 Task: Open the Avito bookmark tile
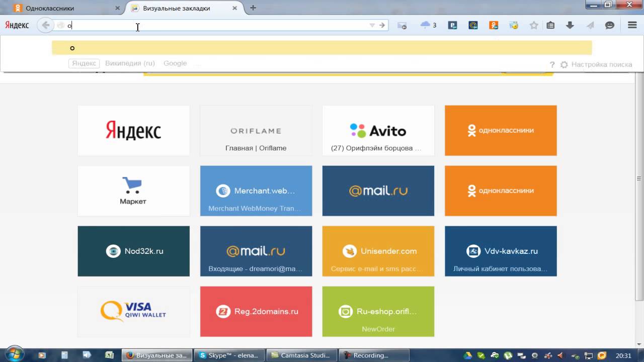pos(378,130)
